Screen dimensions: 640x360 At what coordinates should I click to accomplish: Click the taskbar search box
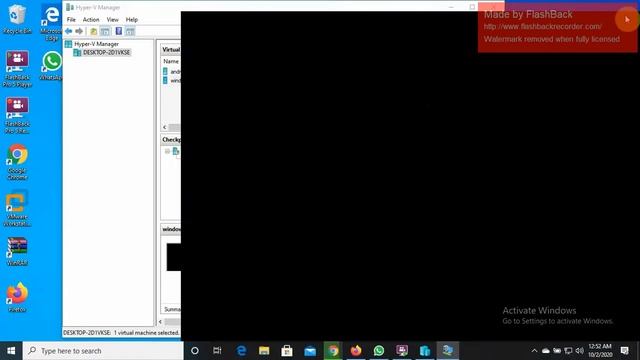tap(103, 351)
